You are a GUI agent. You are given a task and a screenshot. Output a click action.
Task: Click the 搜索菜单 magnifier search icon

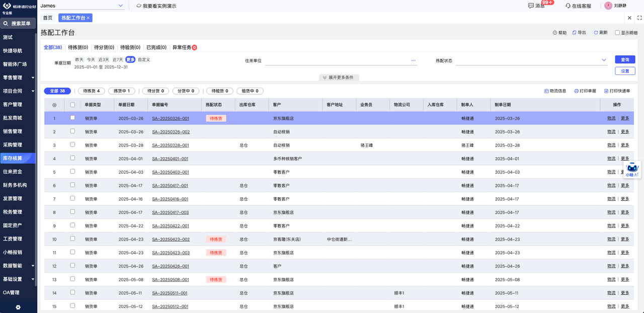[x=6, y=23]
